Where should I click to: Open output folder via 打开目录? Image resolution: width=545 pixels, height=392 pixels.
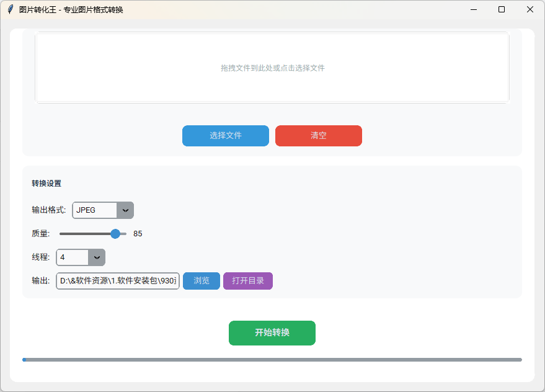point(248,281)
